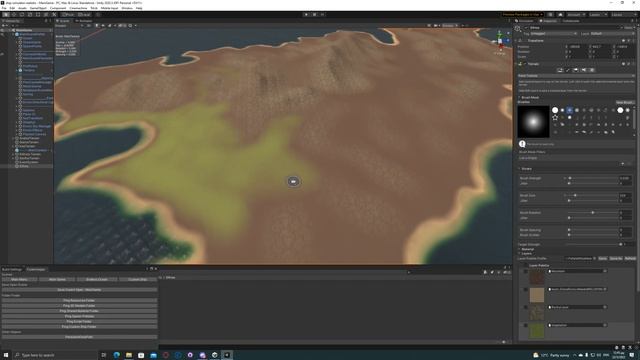Select the Hand tool in Unity toolbar
This screenshot has width=640, height=360.
(6, 14)
